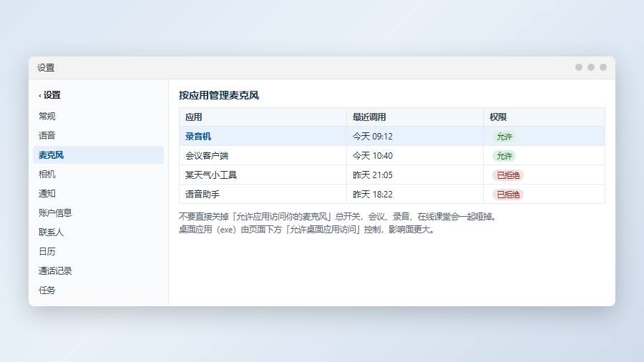The image size is (644, 362).
Task: Click the leftmost window control dot
Action: (579, 67)
